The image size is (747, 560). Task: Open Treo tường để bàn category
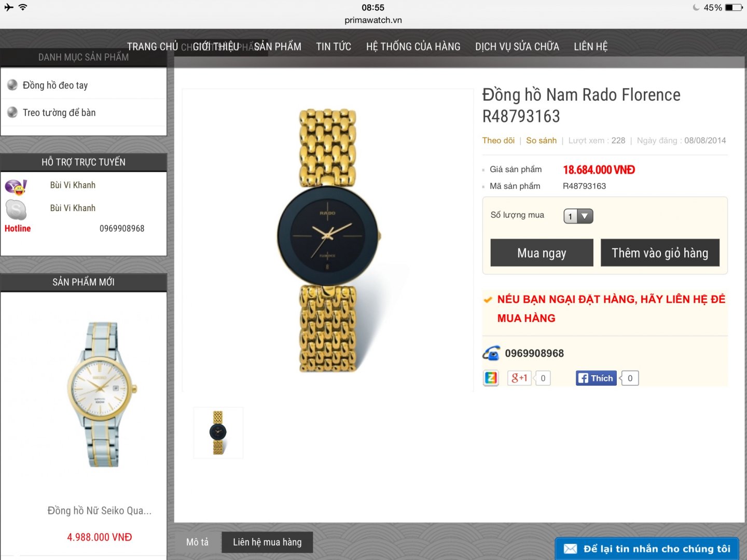(59, 113)
